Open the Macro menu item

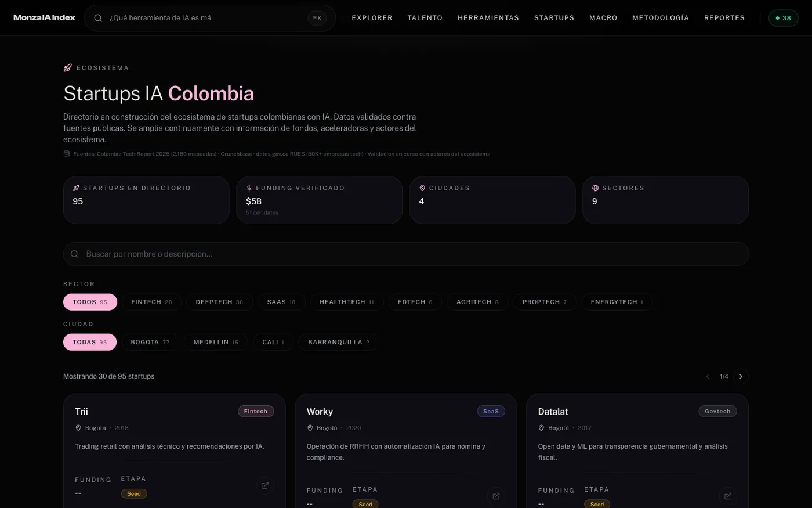click(603, 18)
